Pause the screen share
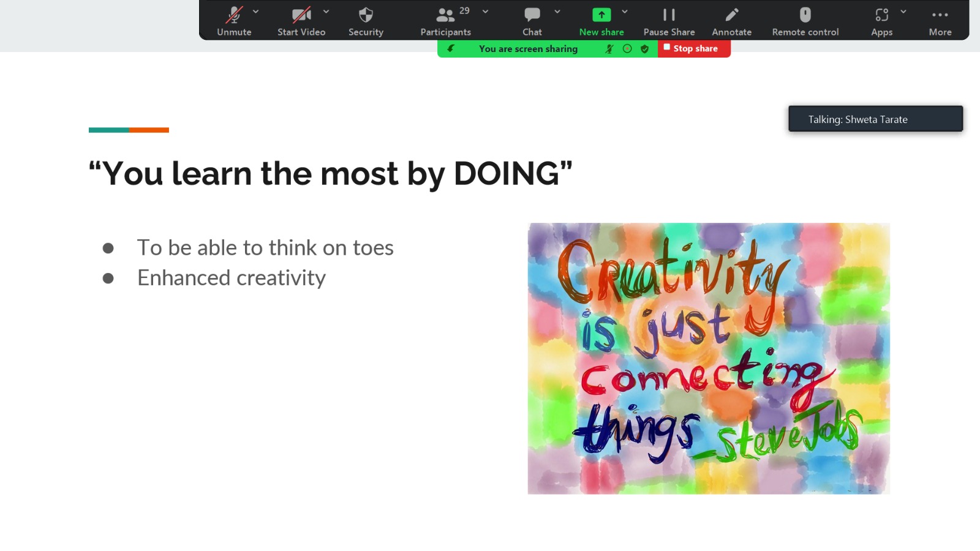The width and height of the screenshot is (980, 551). (x=669, y=21)
